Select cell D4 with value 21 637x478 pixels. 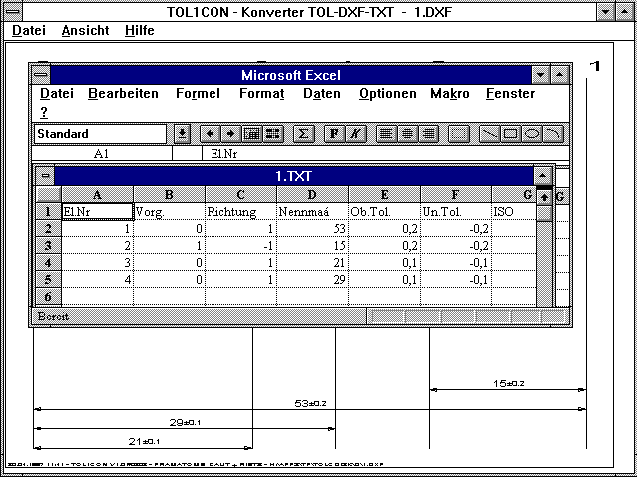click(x=312, y=263)
